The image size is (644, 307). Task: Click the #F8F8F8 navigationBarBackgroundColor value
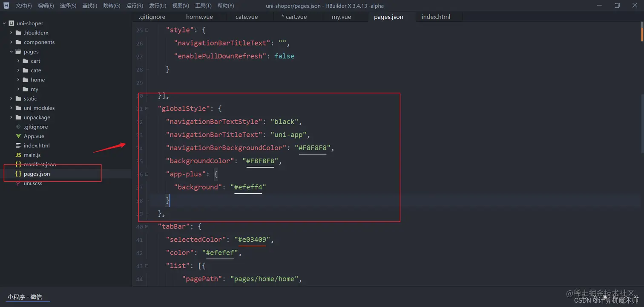(x=313, y=148)
